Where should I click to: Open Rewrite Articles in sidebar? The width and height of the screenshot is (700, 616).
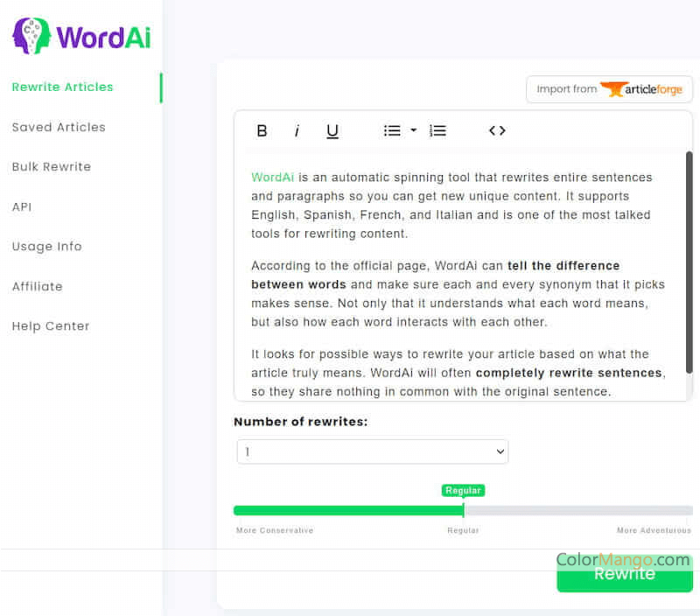[x=63, y=87]
